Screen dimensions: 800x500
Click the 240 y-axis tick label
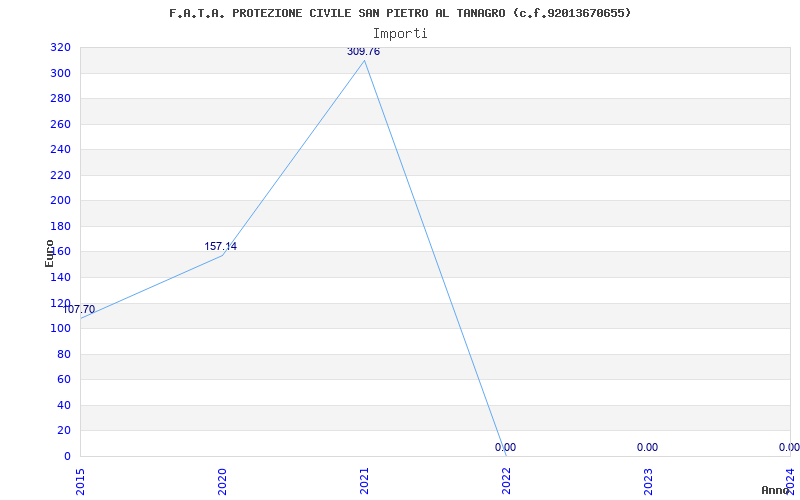click(60, 150)
